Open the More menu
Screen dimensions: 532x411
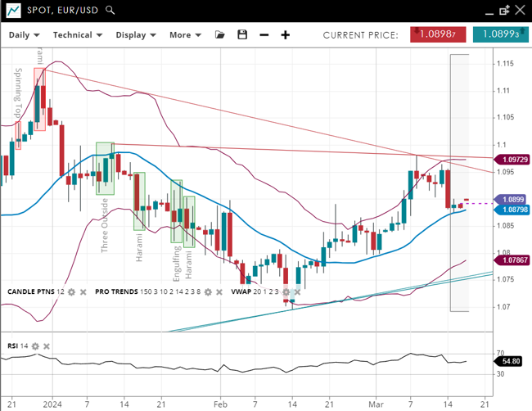[x=185, y=35]
